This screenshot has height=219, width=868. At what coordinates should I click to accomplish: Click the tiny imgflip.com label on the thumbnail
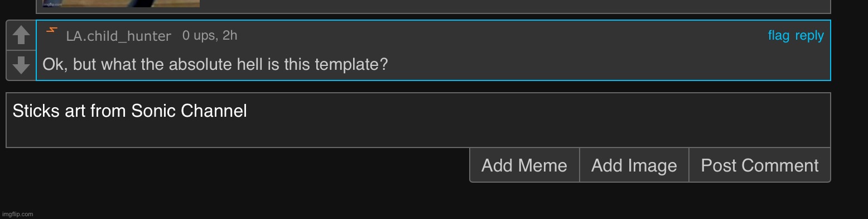(51, 5)
